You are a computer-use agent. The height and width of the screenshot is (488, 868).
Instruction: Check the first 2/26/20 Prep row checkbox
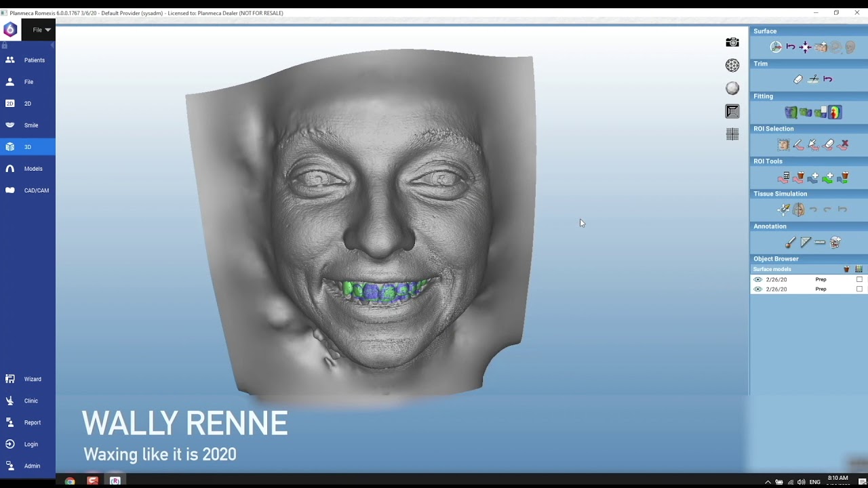(859, 279)
